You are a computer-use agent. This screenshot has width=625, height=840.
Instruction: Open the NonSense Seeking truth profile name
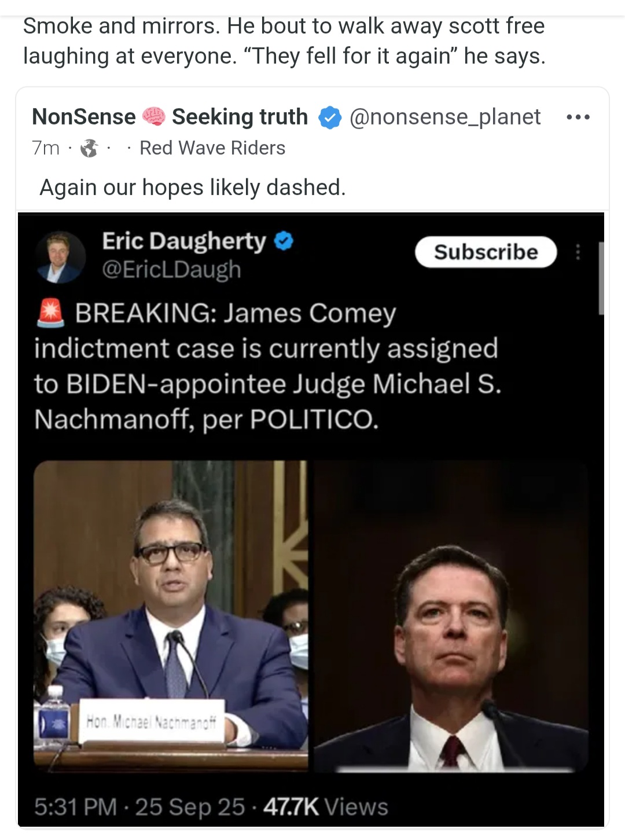click(170, 117)
